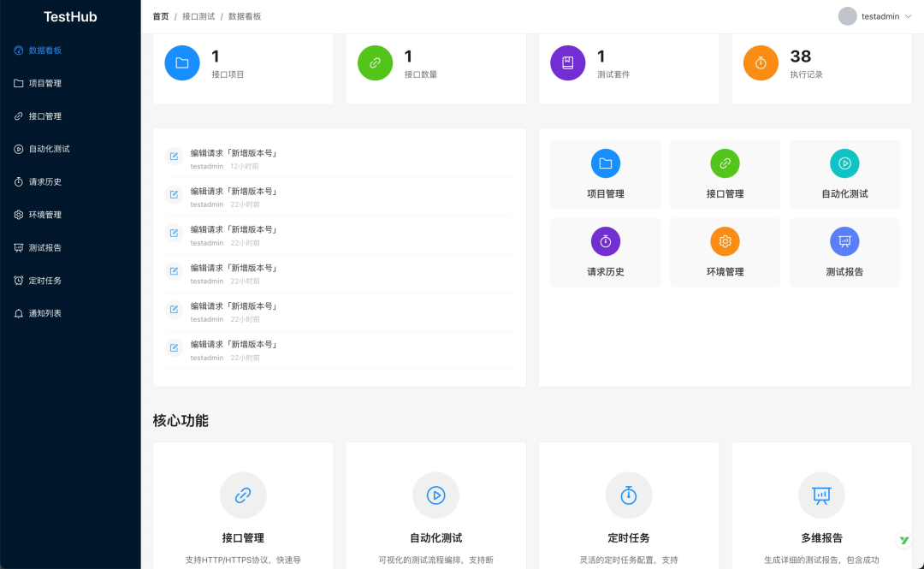Click the green floating widget bottom right
The image size is (924, 569).
tap(904, 540)
